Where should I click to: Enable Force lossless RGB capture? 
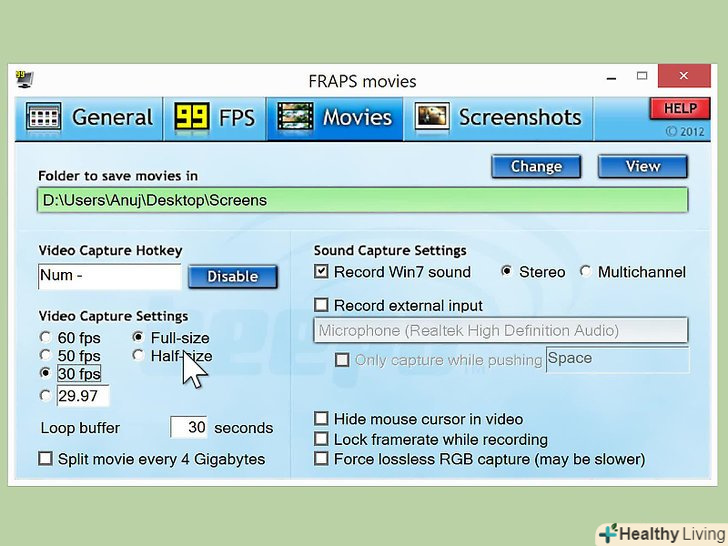[321, 459]
